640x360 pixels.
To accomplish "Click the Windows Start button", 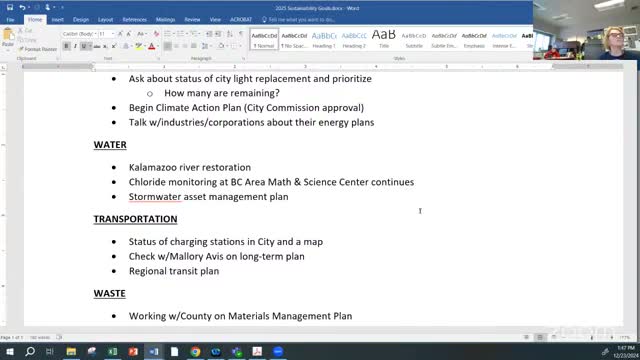I will pos(9,351).
